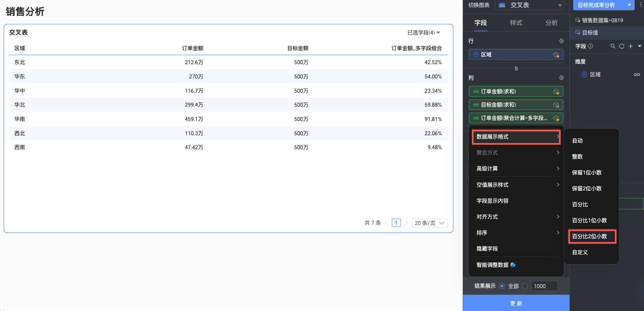Click info icon next to 字段
Image resolution: width=644 pixels, height=311 pixels.
pos(590,46)
